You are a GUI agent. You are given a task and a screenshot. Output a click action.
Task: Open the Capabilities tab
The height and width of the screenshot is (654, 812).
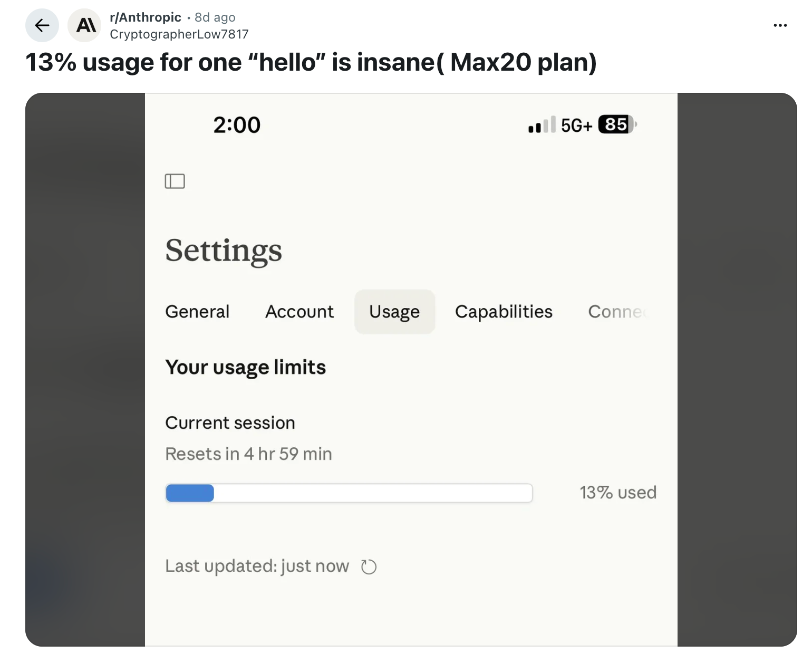[504, 312]
